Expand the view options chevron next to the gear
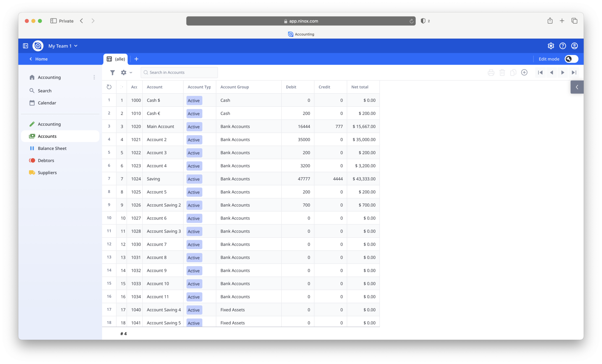602x364 pixels. (x=131, y=72)
